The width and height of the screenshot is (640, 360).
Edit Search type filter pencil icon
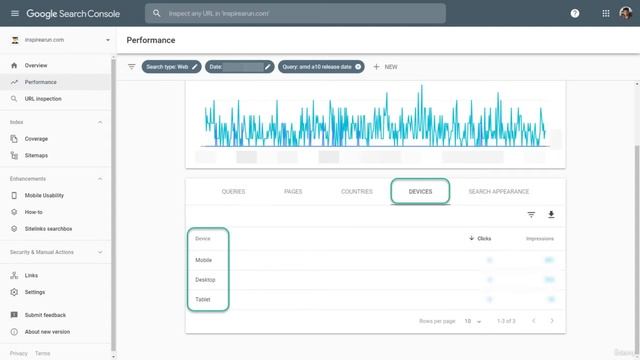coord(195,67)
